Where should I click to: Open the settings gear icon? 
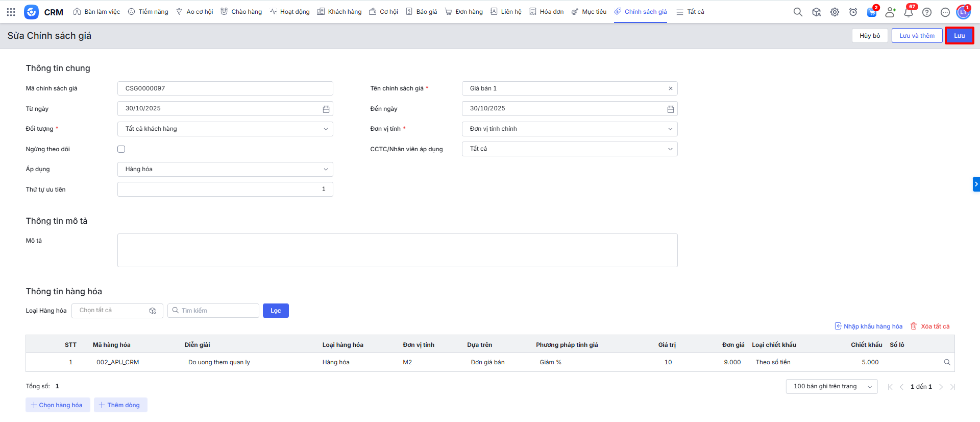(835, 12)
